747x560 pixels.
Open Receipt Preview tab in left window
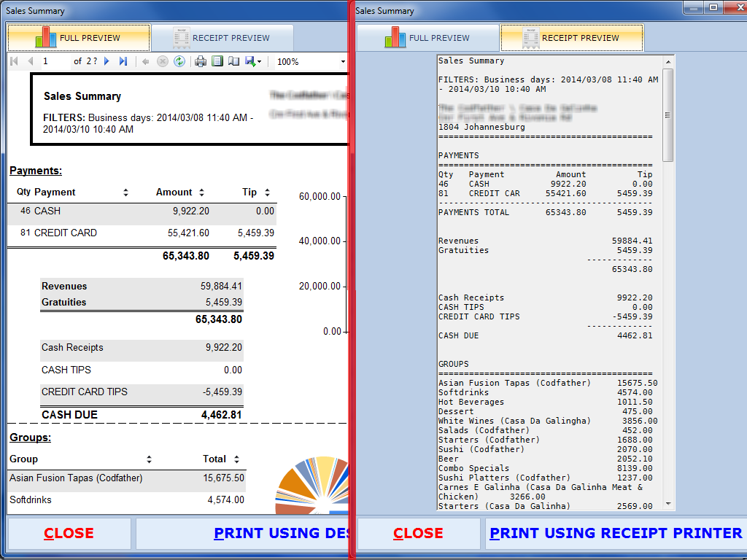coord(222,38)
